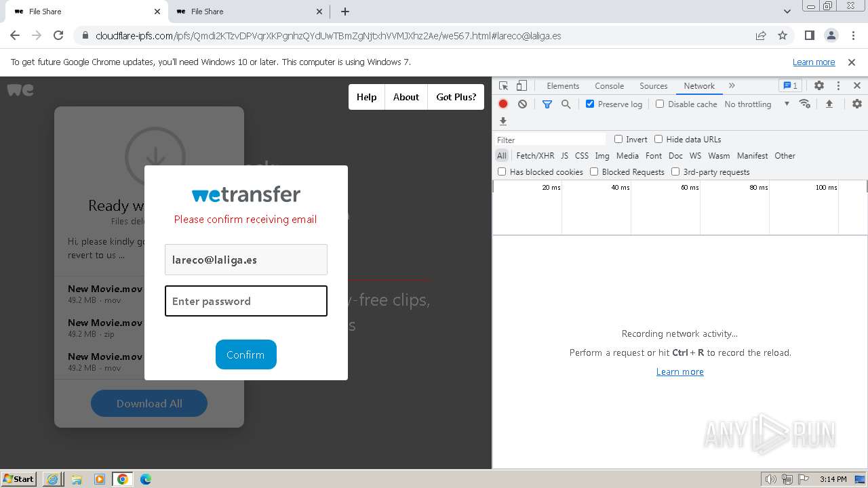This screenshot has height=488, width=868.
Task: Filter requests by Img type
Action: [x=602, y=155]
